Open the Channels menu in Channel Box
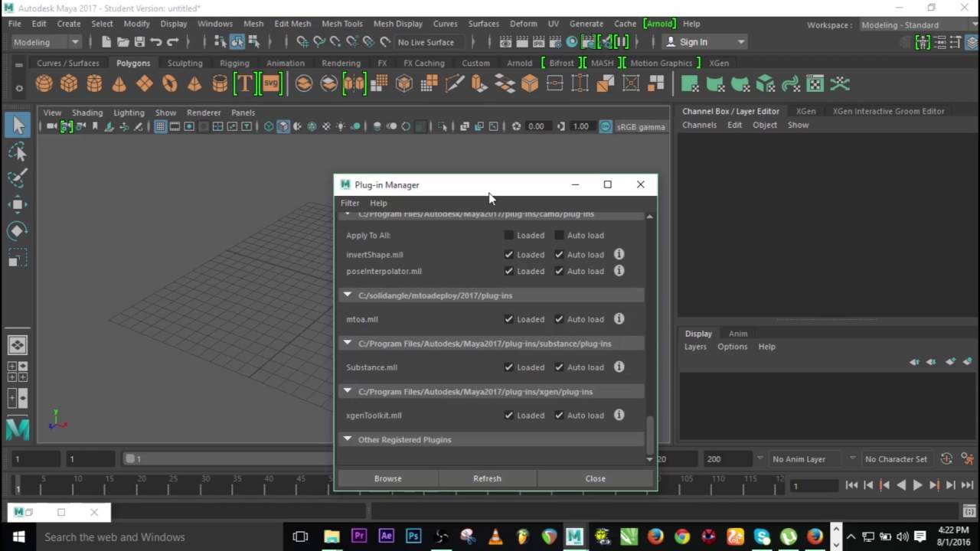 point(699,125)
